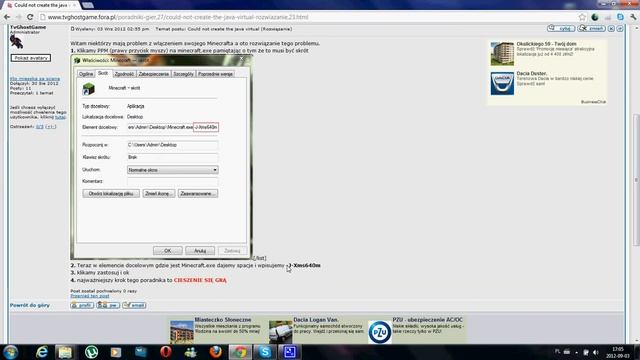The width and height of the screenshot is (640, 360).
Task: Open the Chrome wrench settings menu
Action: (x=633, y=17)
